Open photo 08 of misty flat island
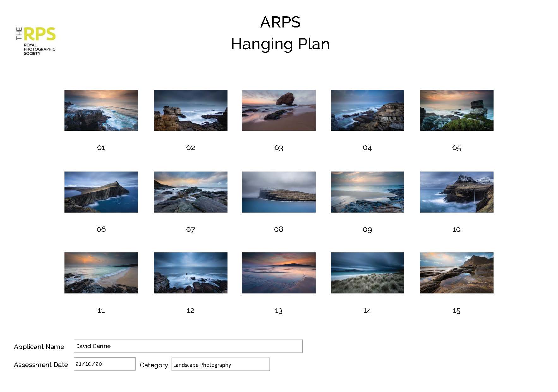This screenshot has width=558, height=392. (x=279, y=192)
